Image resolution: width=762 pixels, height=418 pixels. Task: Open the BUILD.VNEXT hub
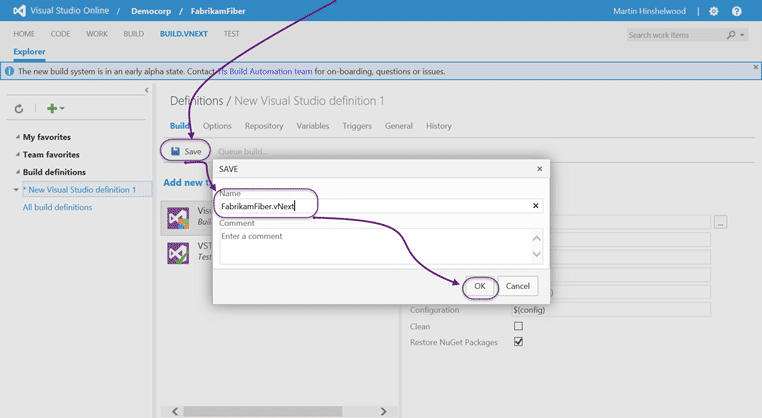tap(184, 34)
